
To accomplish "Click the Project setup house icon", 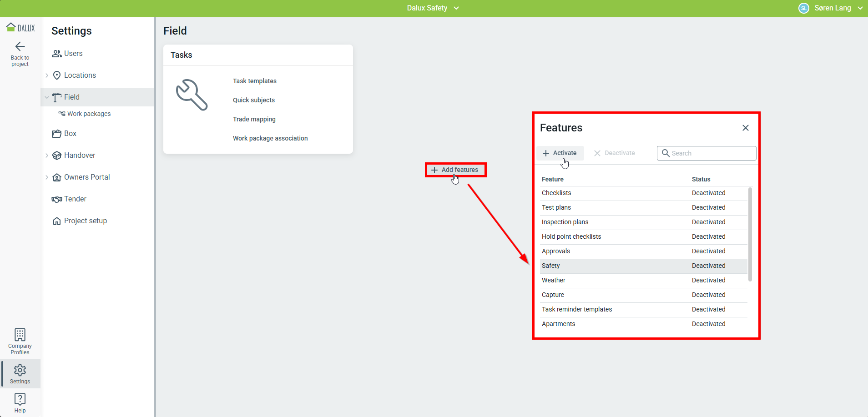I will (56, 221).
